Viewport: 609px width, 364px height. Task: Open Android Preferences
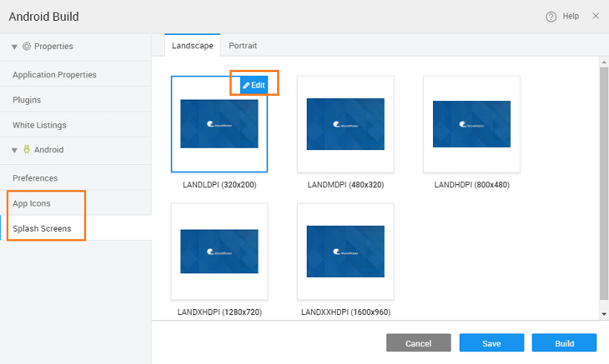(x=35, y=178)
